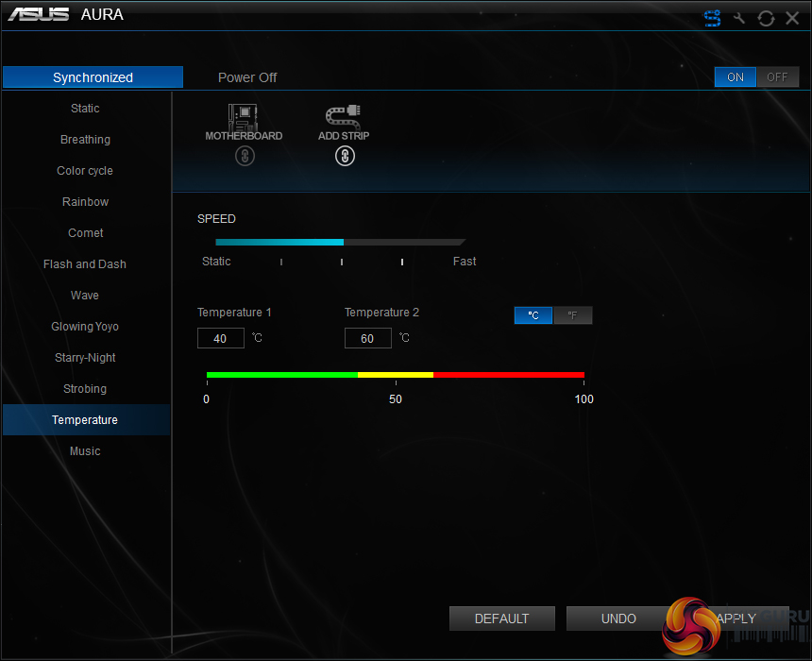Switch units to Celsius
The image size is (812, 661).
tap(533, 315)
